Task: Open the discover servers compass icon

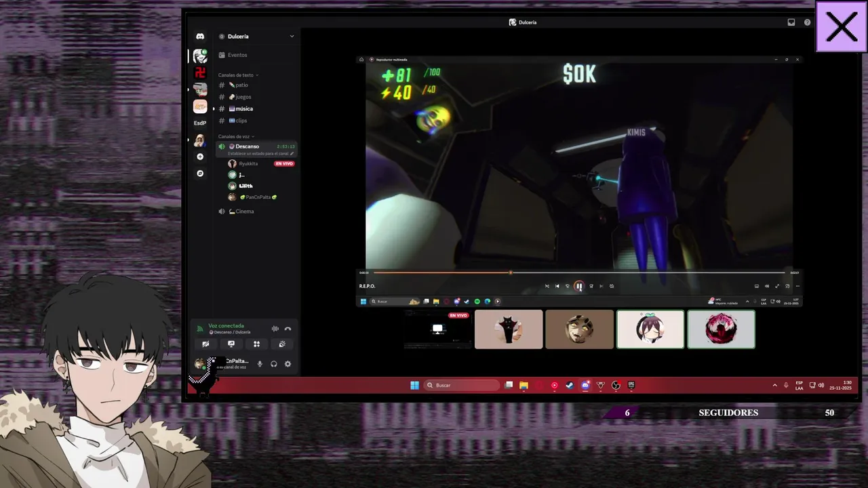Action: (x=200, y=174)
